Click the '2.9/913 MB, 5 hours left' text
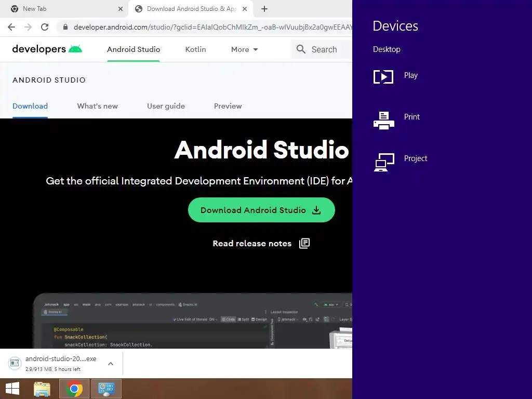Viewport: 532px width, 399px height. tap(53, 369)
